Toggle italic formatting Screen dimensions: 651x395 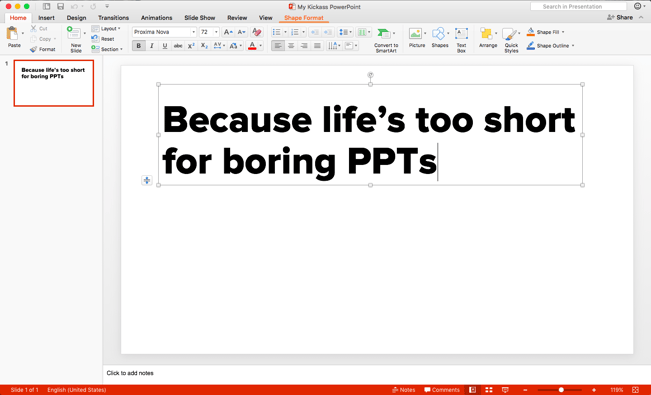click(152, 46)
